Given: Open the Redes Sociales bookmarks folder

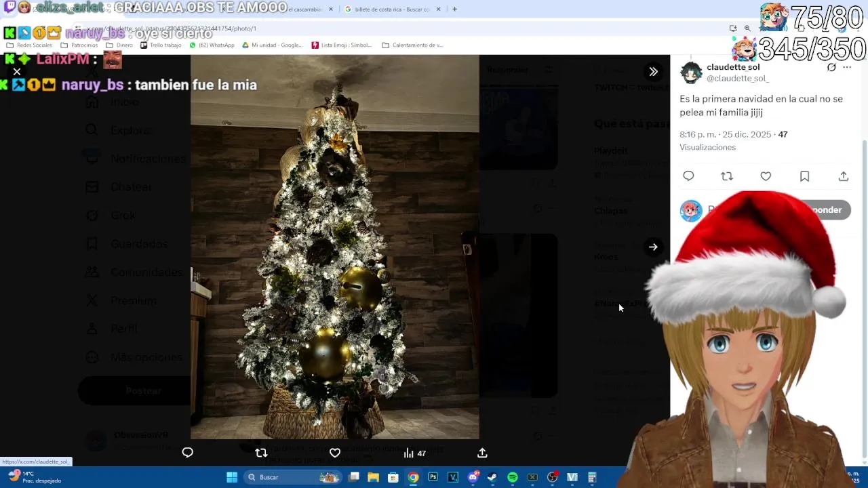Looking at the screenshot, I should pos(29,45).
